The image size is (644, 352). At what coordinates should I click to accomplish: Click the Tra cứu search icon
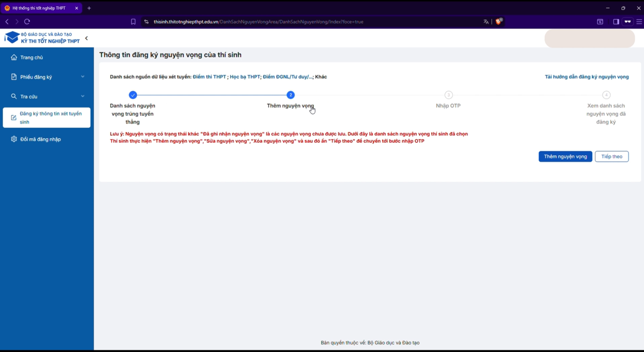pyautogui.click(x=14, y=96)
